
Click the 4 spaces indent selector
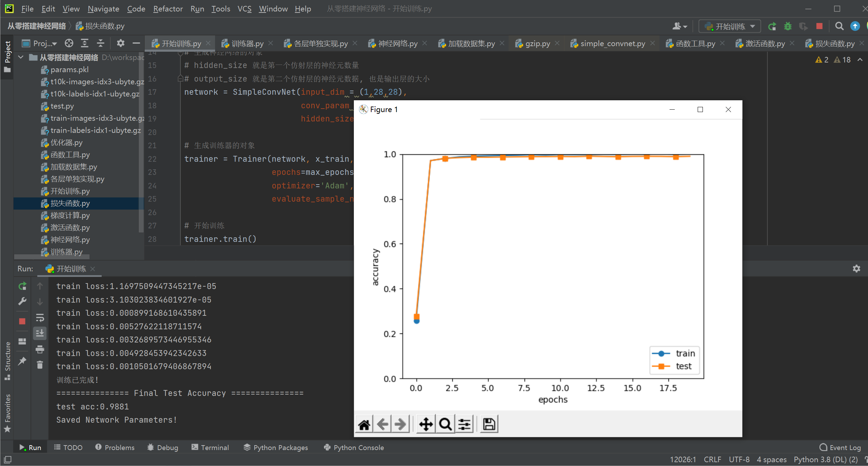[772, 459]
